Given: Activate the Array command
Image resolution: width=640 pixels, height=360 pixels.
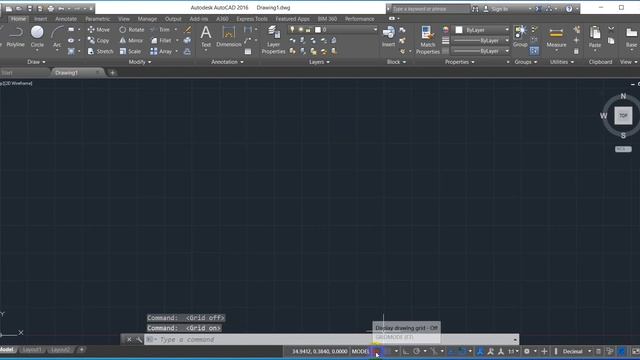Looking at the screenshot, I should pyautogui.click(x=161, y=51).
